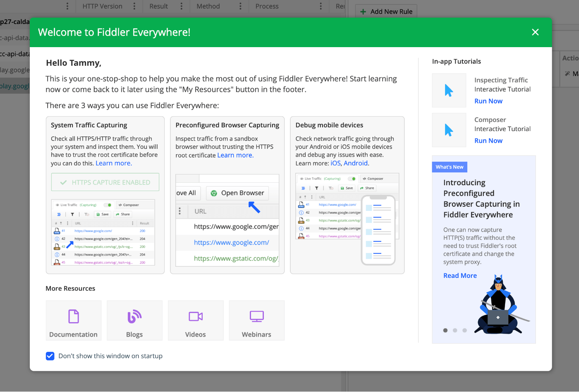579x392 pixels.
Task: Click the Documentation label
Action: [74, 335]
